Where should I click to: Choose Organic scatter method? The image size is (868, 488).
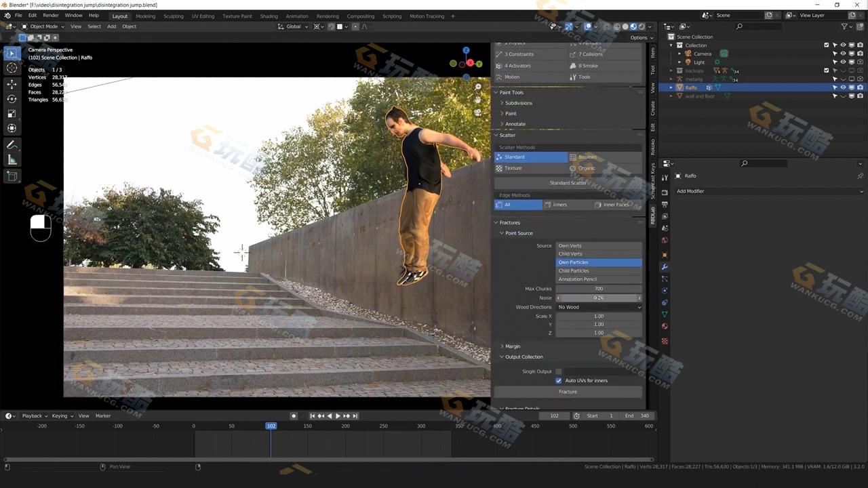click(605, 168)
